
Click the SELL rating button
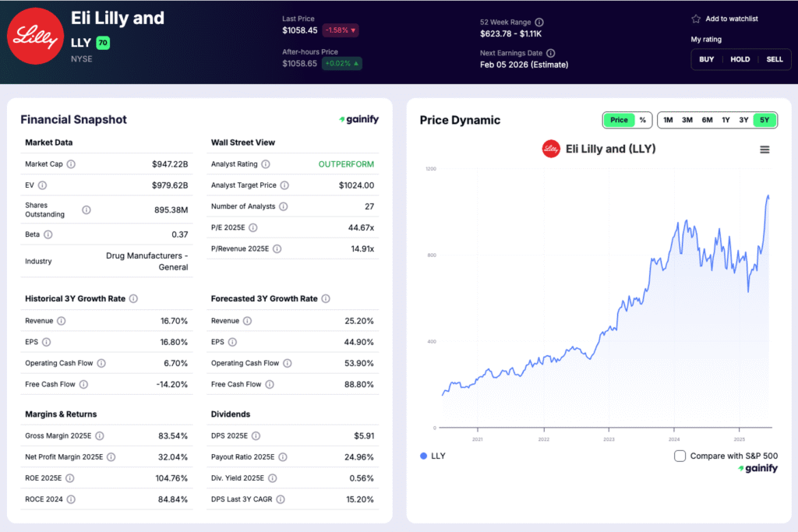pos(774,58)
